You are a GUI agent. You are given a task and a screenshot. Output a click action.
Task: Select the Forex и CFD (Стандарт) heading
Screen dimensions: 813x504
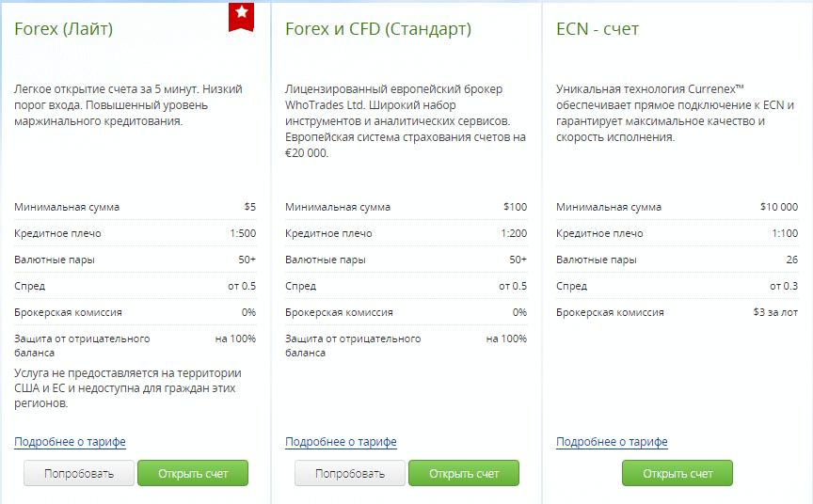click(378, 29)
